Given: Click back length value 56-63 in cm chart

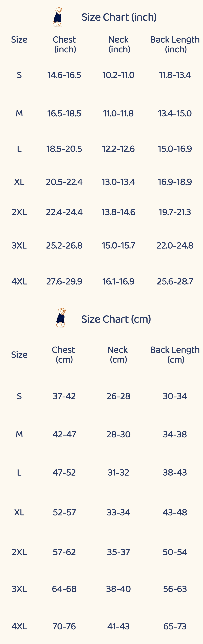Looking at the screenshot, I should pos(175,589).
